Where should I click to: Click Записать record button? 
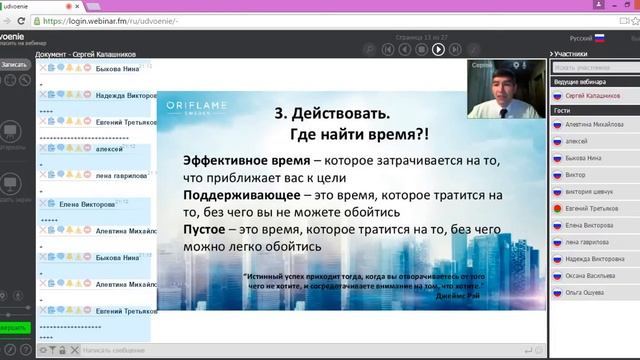14,64
